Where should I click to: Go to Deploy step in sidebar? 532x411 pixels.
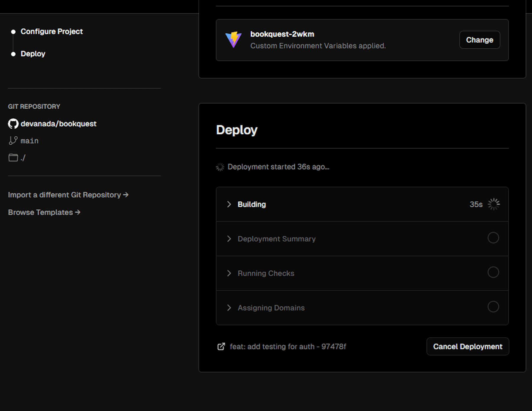click(x=33, y=54)
